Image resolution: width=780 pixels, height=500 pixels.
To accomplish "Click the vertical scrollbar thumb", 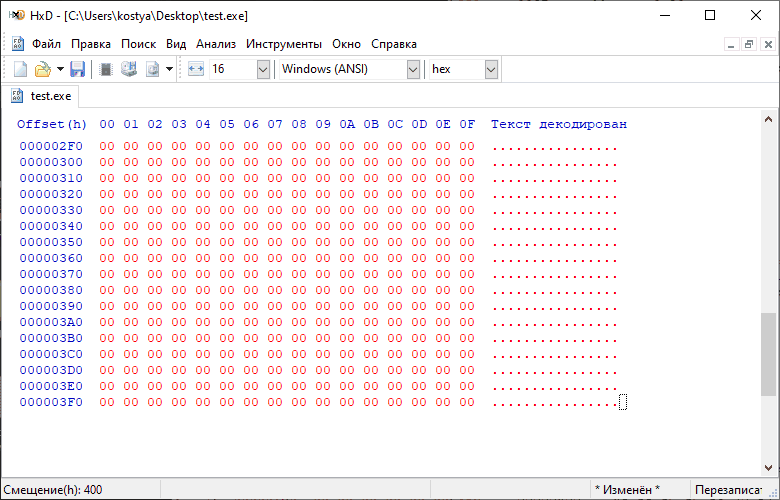I will [x=768, y=354].
